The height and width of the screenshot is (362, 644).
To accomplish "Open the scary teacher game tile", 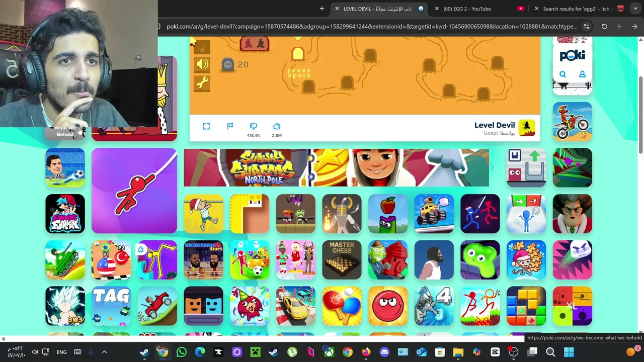I will [x=573, y=214].
